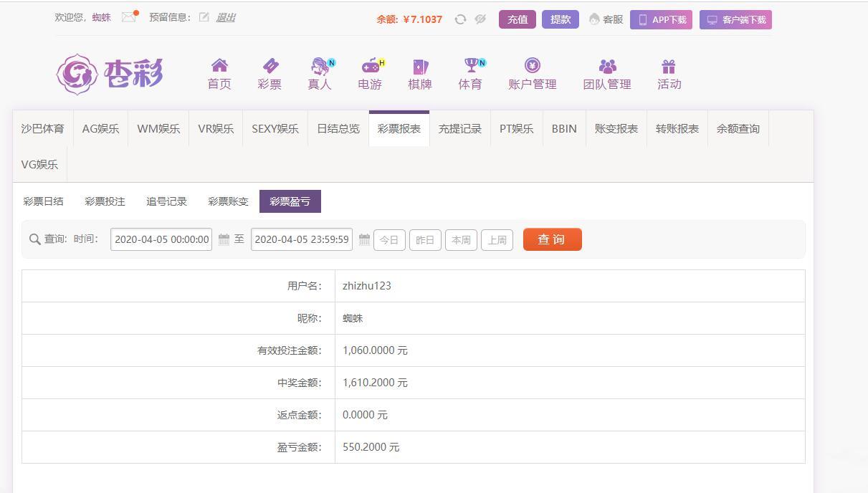
Task: Click the 客服 text link
Action: pos(613,19)
